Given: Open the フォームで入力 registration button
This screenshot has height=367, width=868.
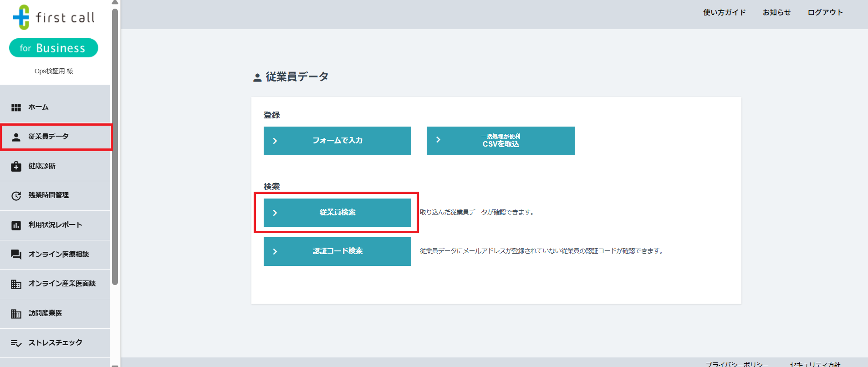Looking at the screenshot, I should coord(337,141).
